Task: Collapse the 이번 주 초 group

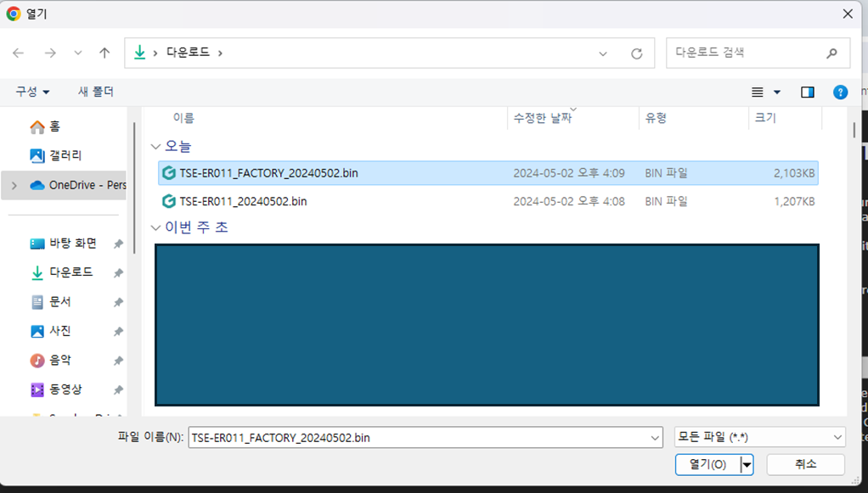Action: [155, 228]
